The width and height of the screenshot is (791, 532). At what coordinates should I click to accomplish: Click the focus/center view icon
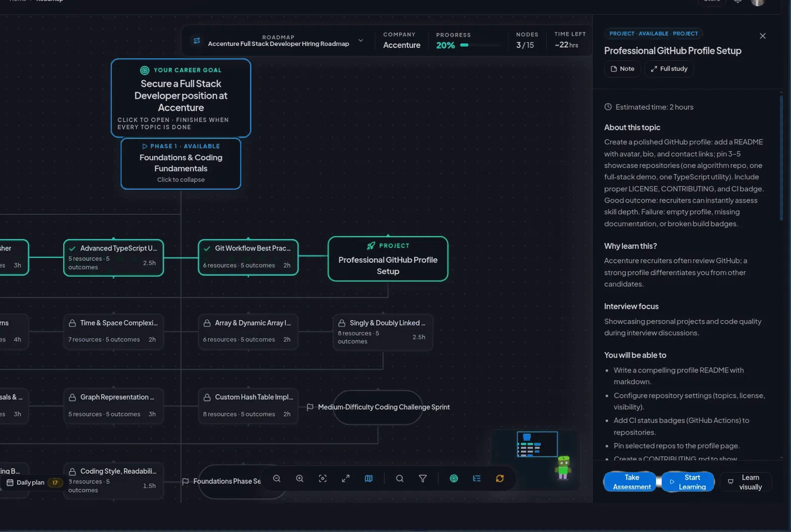(323, 479)
